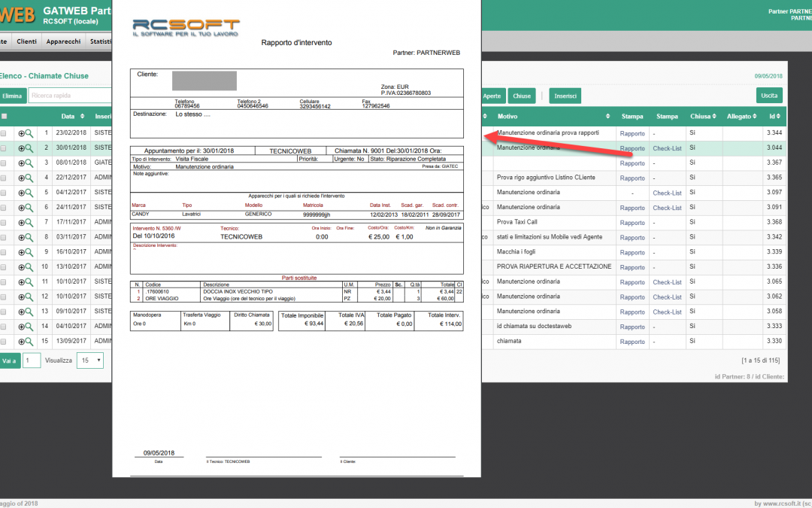Sort list by the Chiusa column arrows

pos(714,117)
